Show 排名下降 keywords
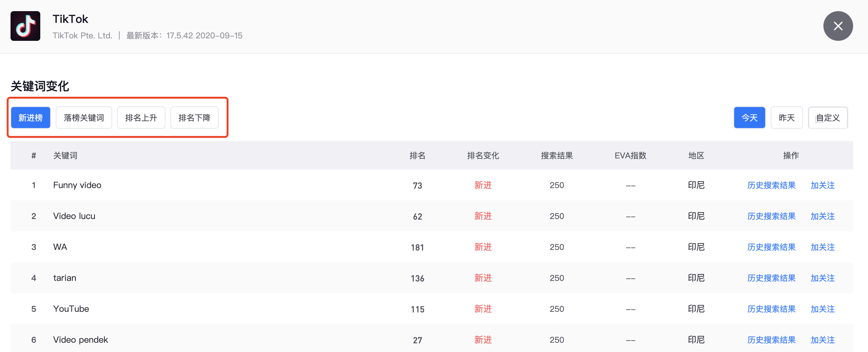 (194, 118)
